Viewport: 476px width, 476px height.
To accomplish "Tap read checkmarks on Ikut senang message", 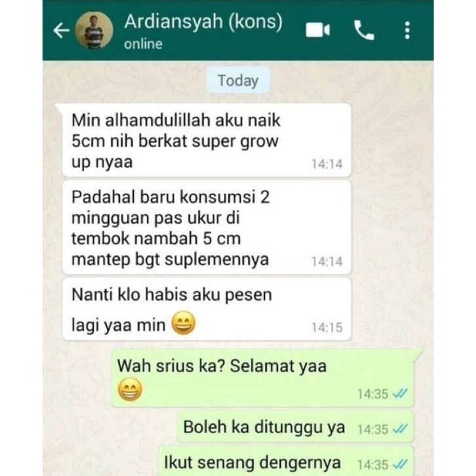I will (x=399, y=464).
